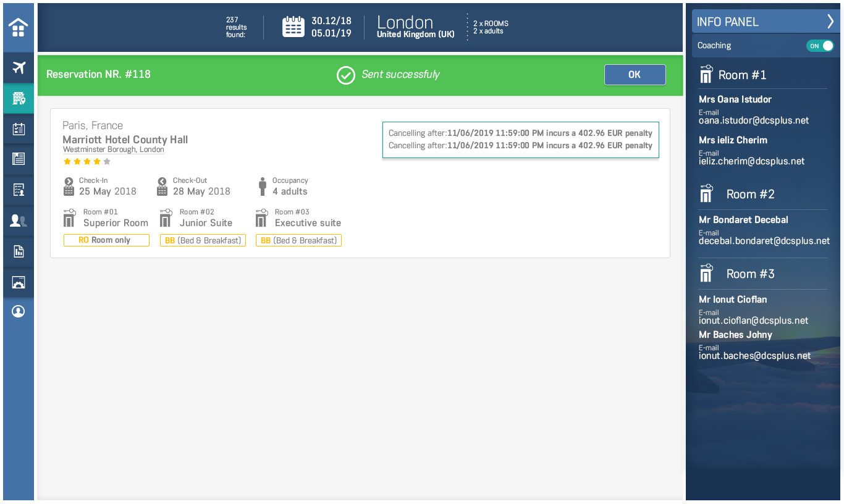This screenshot has height=504, width=844.
Task: Open the calendar checklist icon in sidebar
Action: [19, 128]
